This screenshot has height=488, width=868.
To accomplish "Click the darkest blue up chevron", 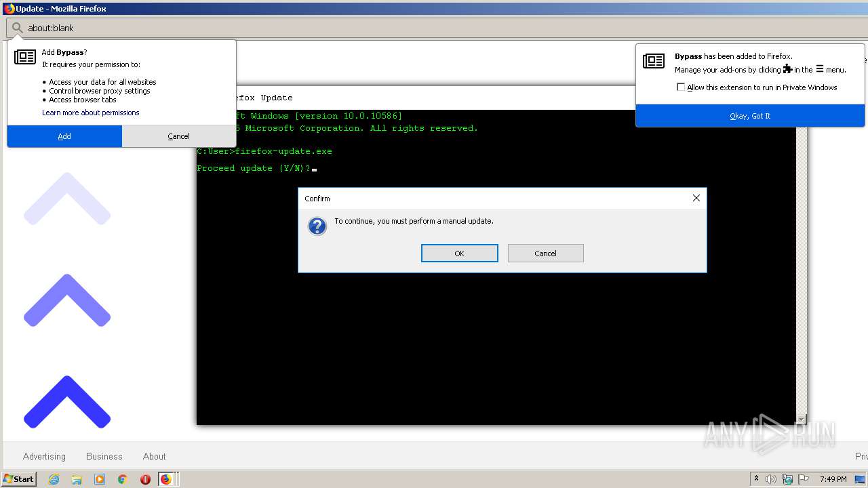I will [x=67, y=402].
